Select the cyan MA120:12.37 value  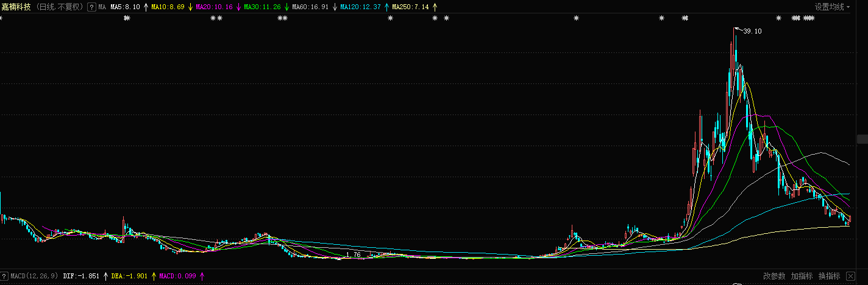point(360,7)
